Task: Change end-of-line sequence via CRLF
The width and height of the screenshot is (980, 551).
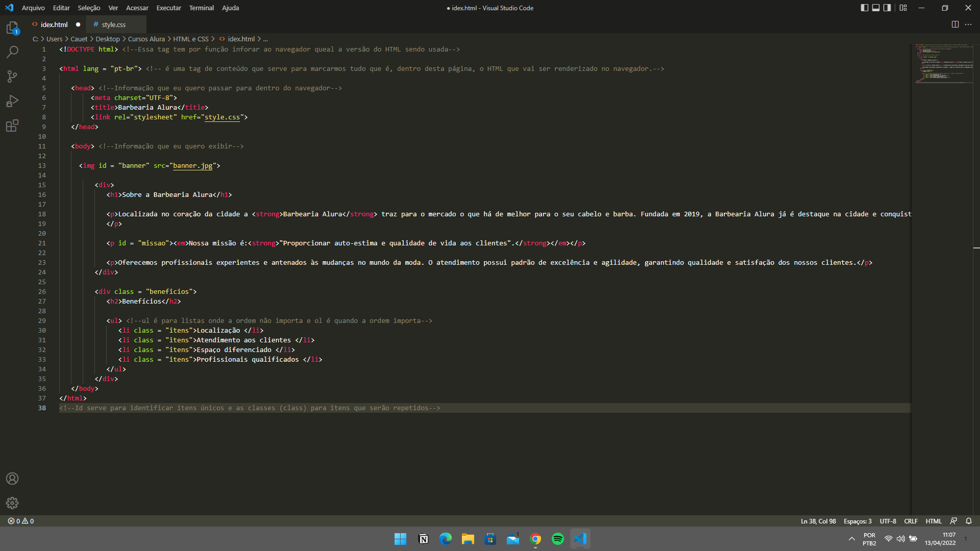Action: tap(911, 521)
